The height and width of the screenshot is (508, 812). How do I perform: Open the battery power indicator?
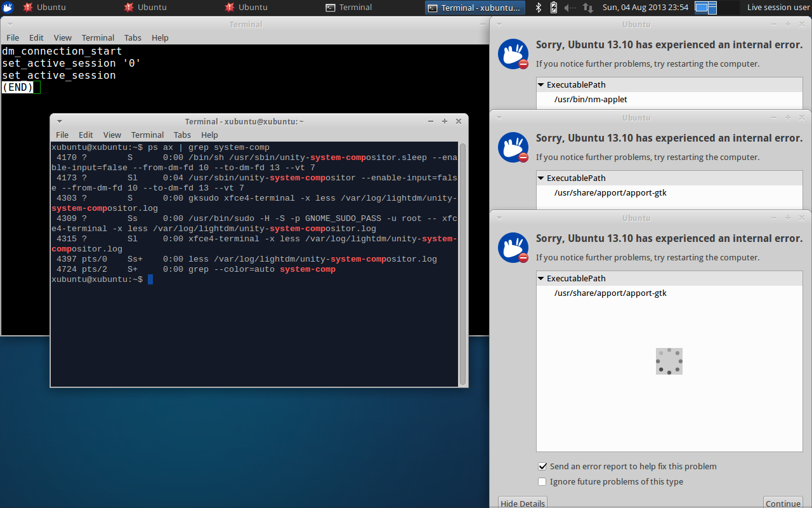(x=554, y=8)
